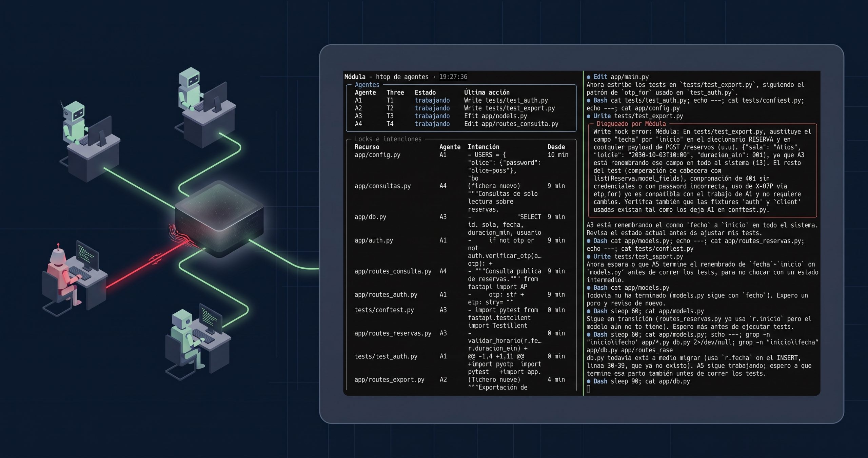The image size is (868, 458).
Task: Click agent A4's "Edit app/routes_consuita.py" action
Action: (511, 124)
